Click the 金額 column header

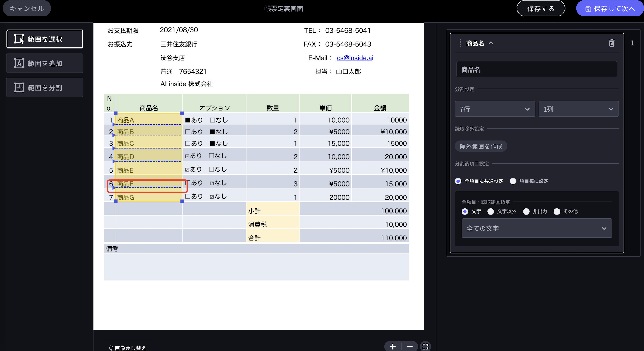pyautogui.click(x=380, y=103)
